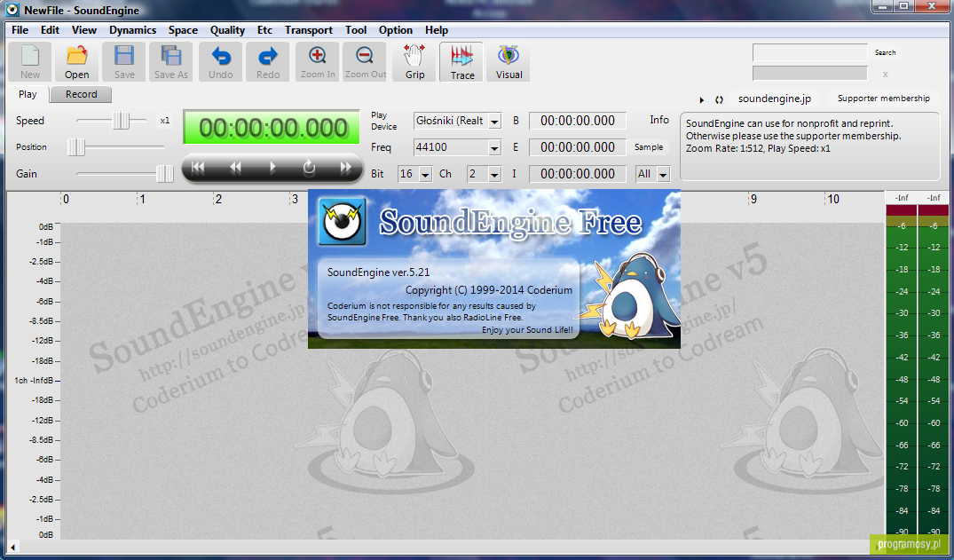Select the Play tab

point(28,94)
